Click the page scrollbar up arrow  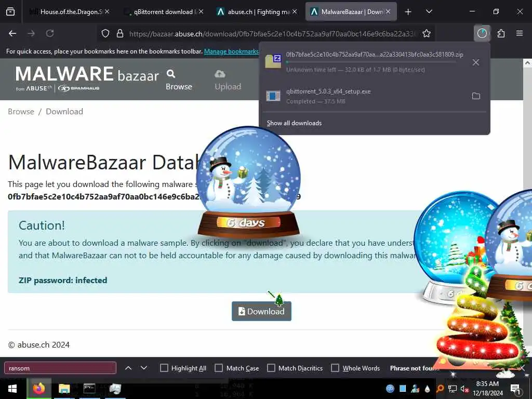(x=527, y=63)
